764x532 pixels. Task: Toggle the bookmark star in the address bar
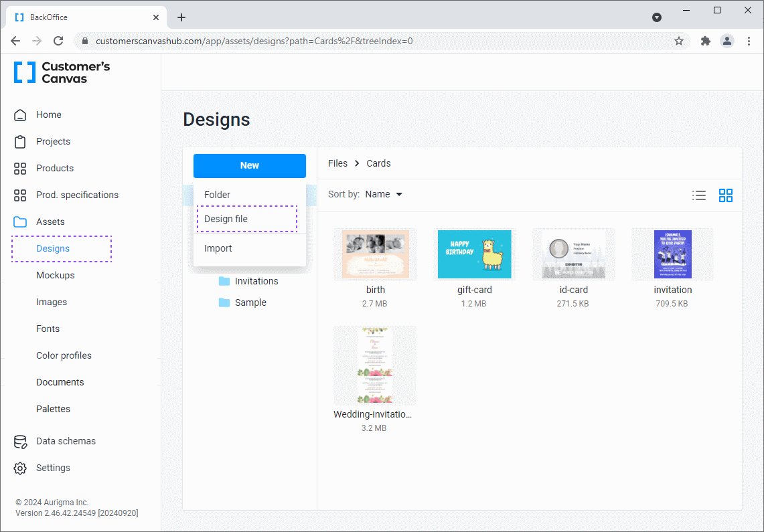point(679,41)
